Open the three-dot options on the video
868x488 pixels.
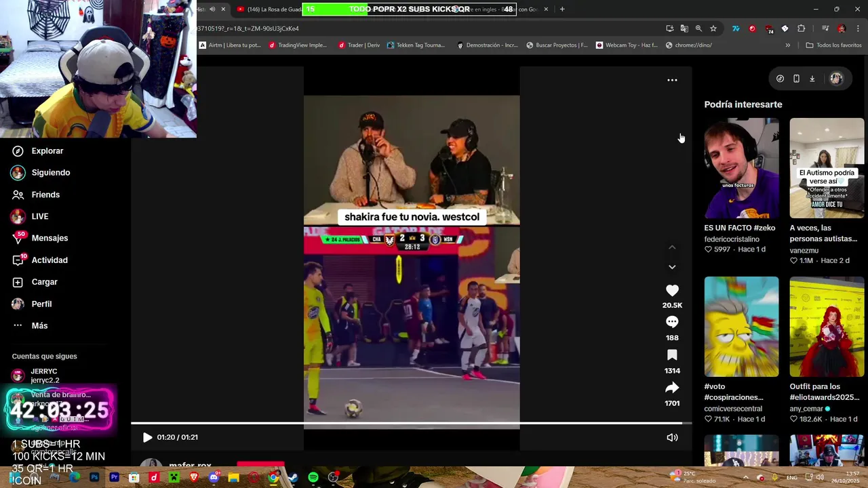pos(672,80)
